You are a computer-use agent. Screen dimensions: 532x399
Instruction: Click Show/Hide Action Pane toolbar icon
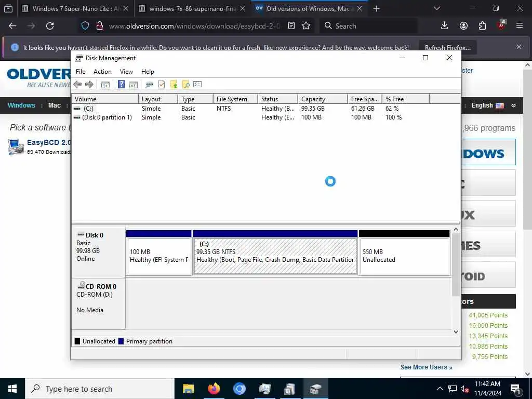point(134,85)
